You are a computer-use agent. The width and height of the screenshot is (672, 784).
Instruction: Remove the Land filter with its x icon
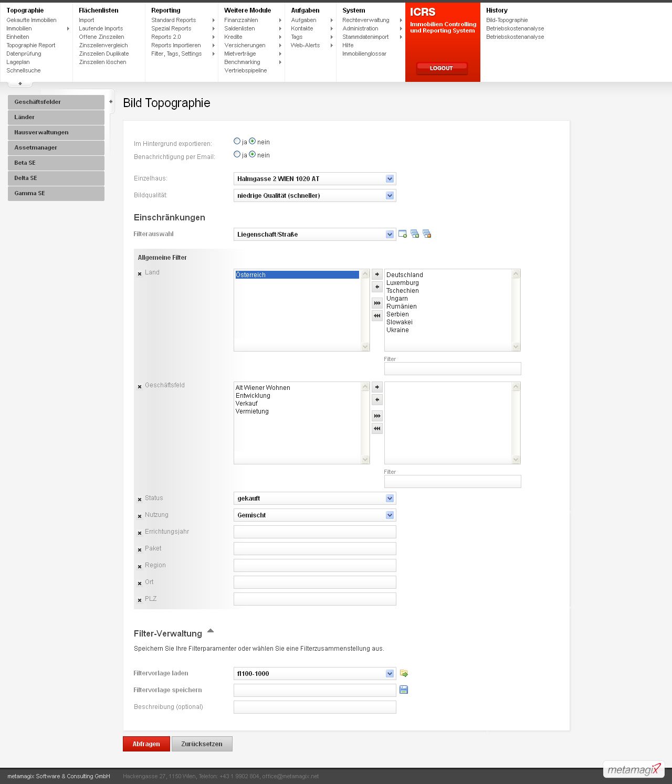[x=140, y=274]
